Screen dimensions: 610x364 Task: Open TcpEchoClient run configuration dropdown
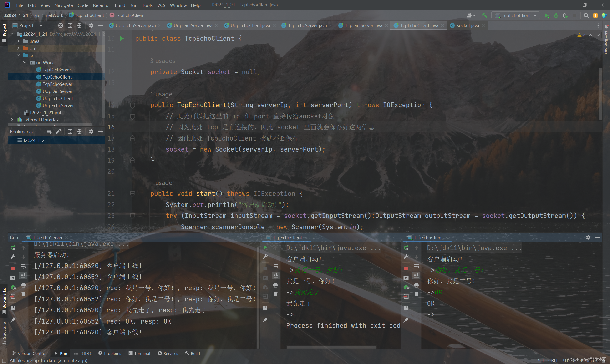(x=516, y=15)
